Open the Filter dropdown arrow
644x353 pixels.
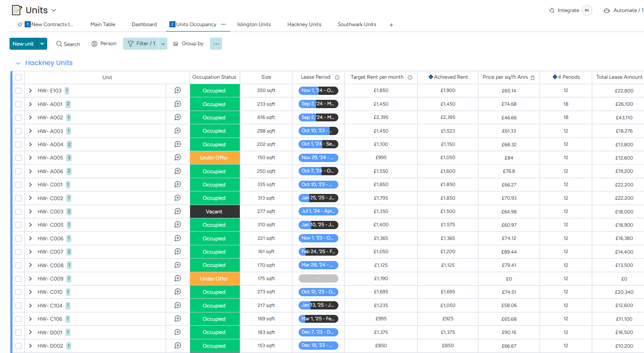point(163,44)
